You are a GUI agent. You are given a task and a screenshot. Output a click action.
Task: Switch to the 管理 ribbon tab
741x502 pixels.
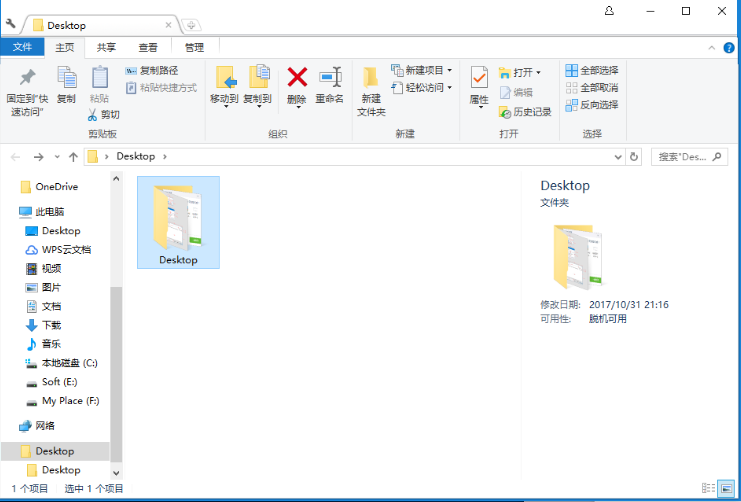click(194, 47)
